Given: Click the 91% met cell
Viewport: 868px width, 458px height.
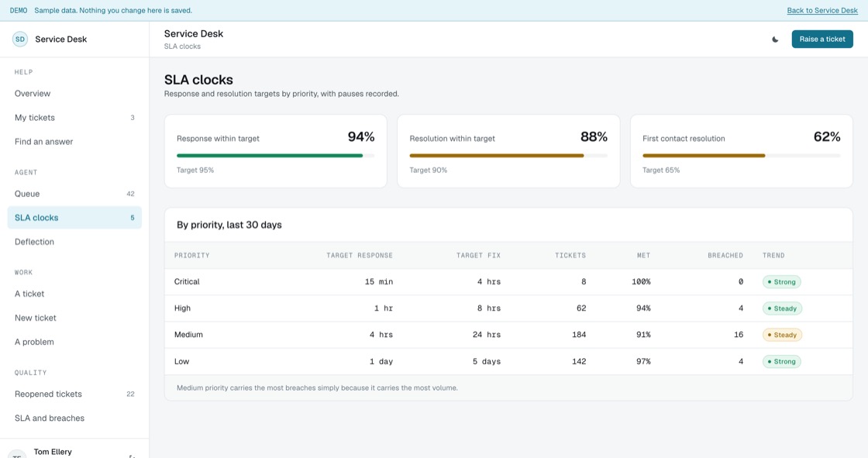Looking at the screenshot, I should pos(643,335).
